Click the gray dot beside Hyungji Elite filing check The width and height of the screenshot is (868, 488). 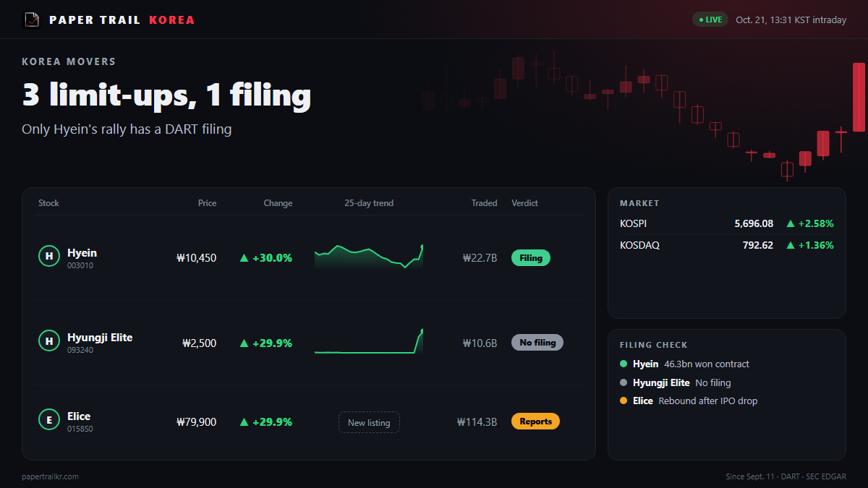(x=624, y=382)
